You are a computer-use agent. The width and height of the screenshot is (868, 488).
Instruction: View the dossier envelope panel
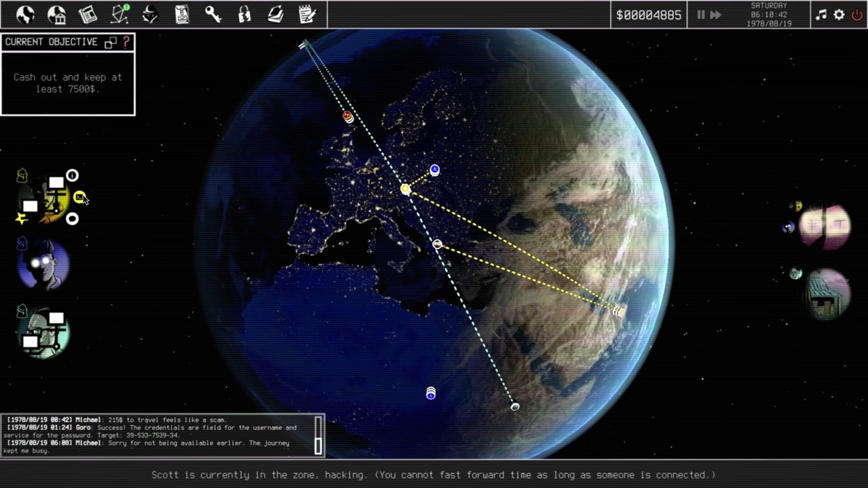pos(181,15)
